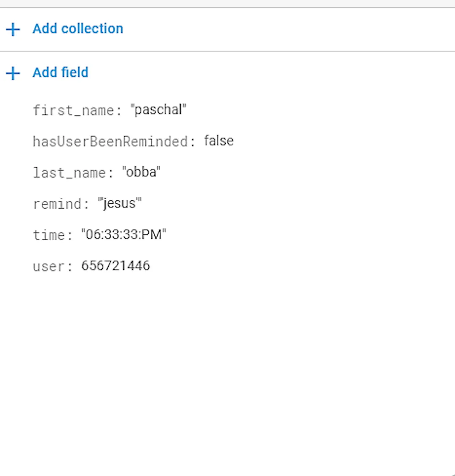Open the Add collection link

[78, 29]
